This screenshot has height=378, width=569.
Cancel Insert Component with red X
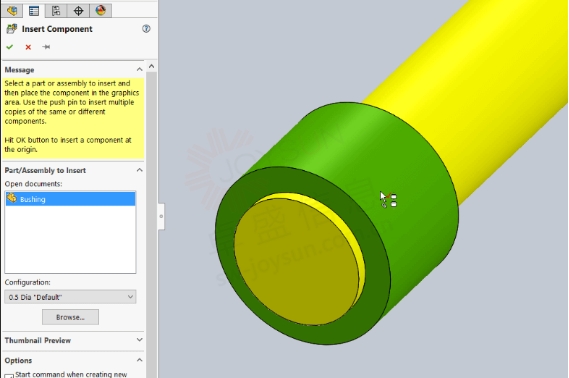(28, 47)
